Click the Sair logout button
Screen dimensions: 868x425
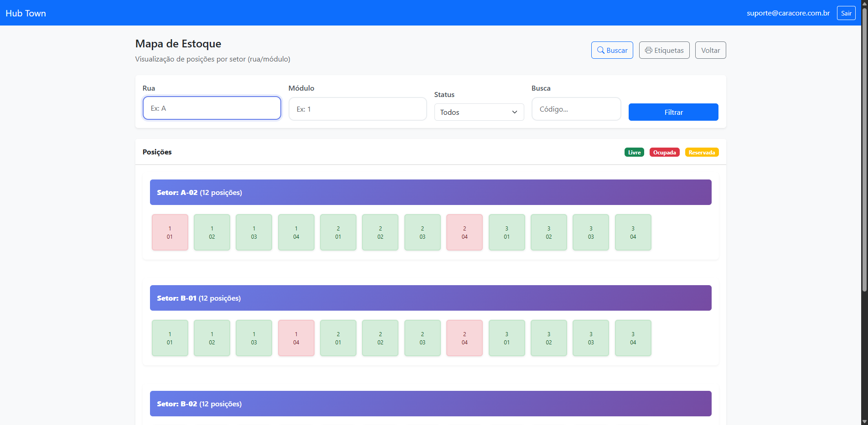[x=846, y=13]
